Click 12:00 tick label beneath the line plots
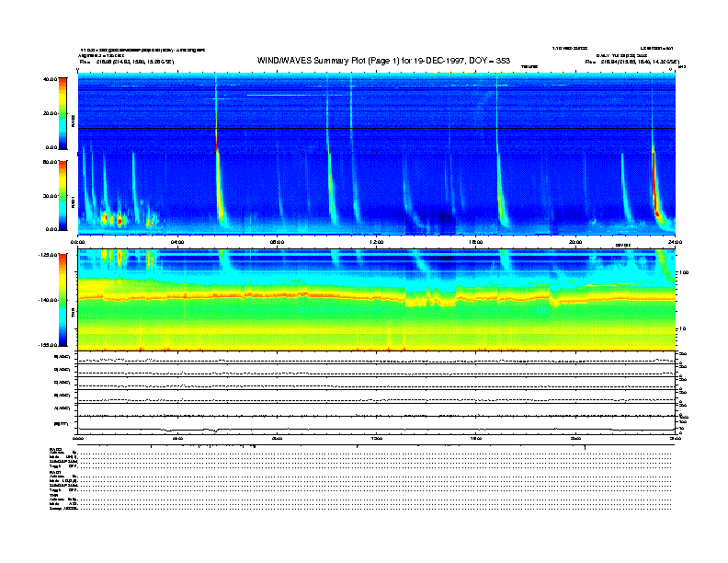This screenshot has height=563, width=728. pos(377,438)
